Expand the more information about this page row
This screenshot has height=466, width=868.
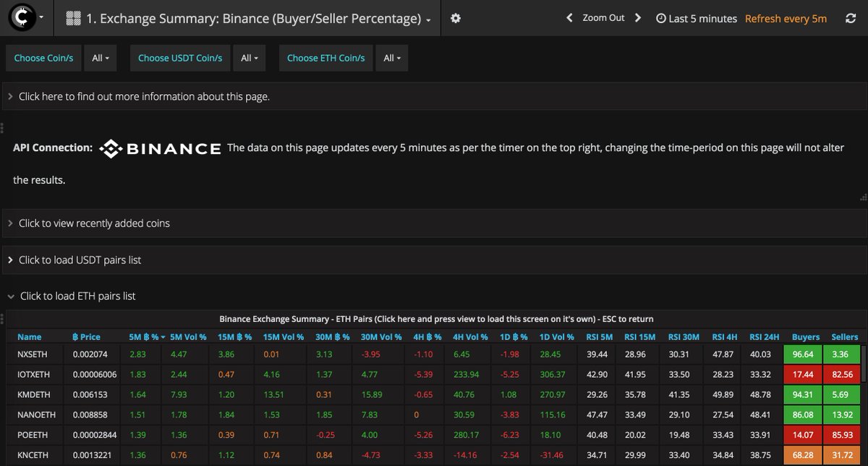tap(433, 96)
